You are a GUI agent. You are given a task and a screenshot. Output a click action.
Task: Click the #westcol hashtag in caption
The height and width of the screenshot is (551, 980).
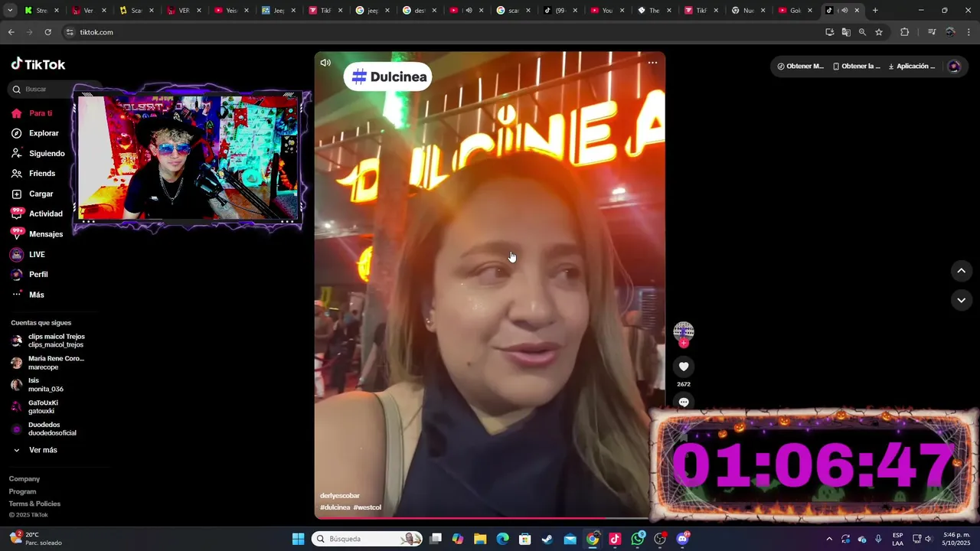(367, 507)
